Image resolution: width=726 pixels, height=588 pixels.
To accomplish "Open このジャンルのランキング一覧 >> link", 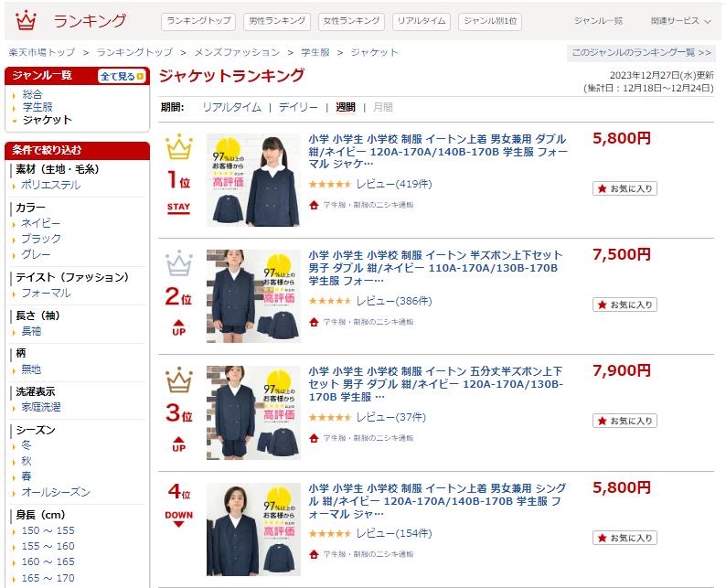I will click(x=641, y=53).
